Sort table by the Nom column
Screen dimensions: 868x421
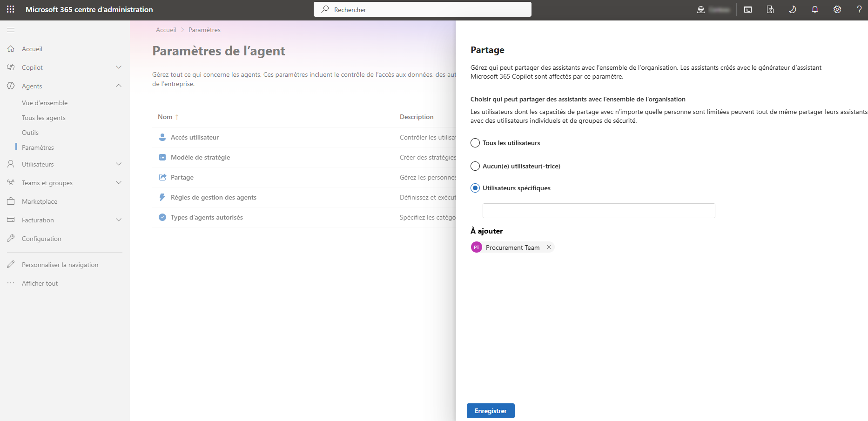(168, 117)
